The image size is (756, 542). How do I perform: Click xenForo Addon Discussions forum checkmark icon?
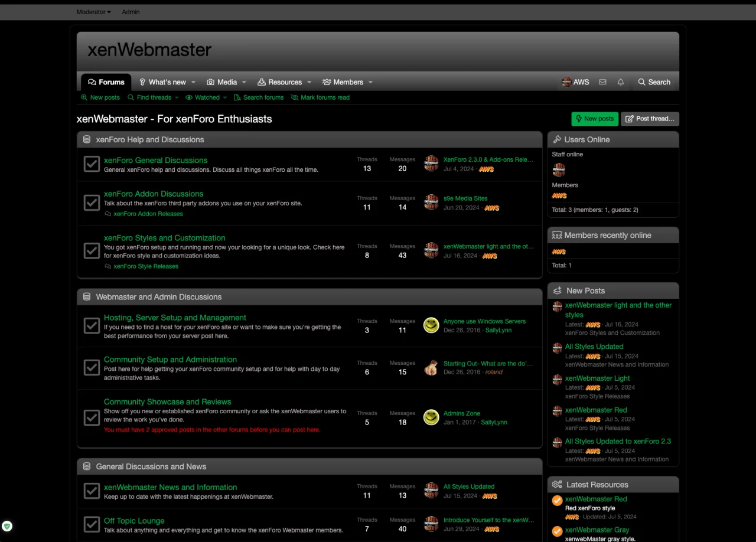pos(92,203)
